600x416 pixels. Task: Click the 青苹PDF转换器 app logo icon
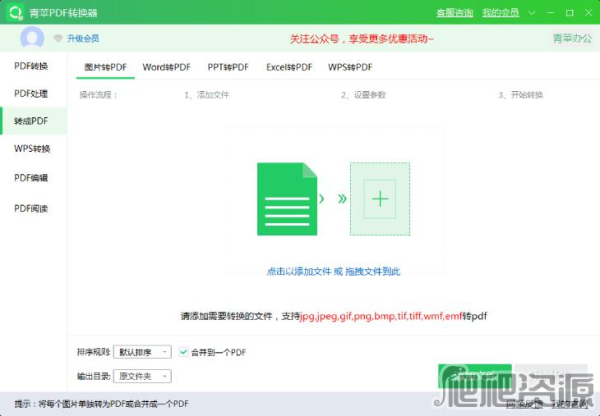click(15, 13)
